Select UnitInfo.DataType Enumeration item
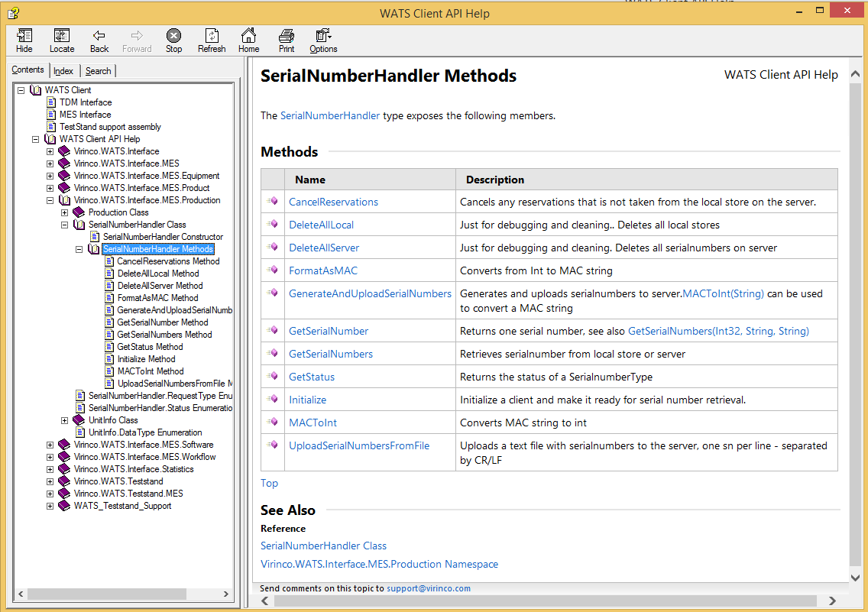The width and height of the screenshot is (868, 612). tap(145, 432)
